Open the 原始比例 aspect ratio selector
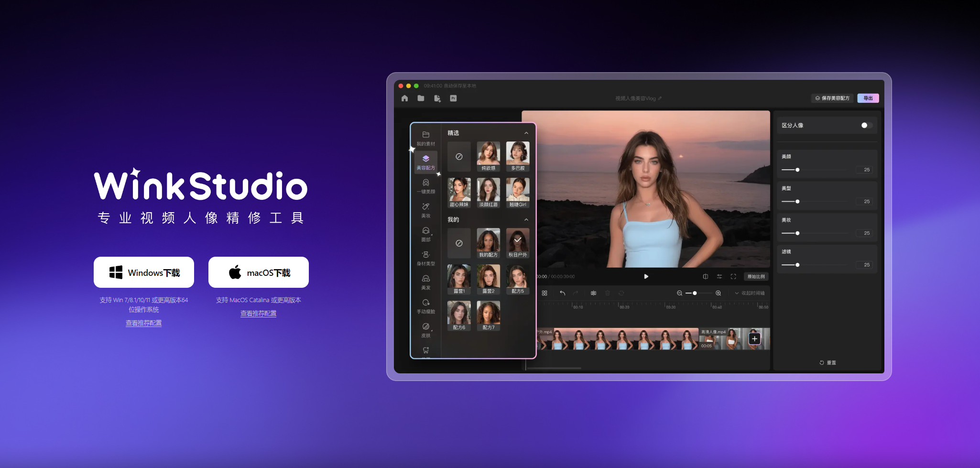This screenshot has height=468, width=980. (756, 276)
